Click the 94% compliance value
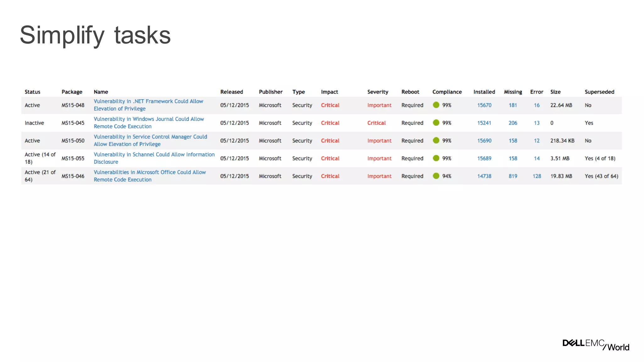Image resolution: width=644 pixels, height=362 pixels. click(447, 176)
